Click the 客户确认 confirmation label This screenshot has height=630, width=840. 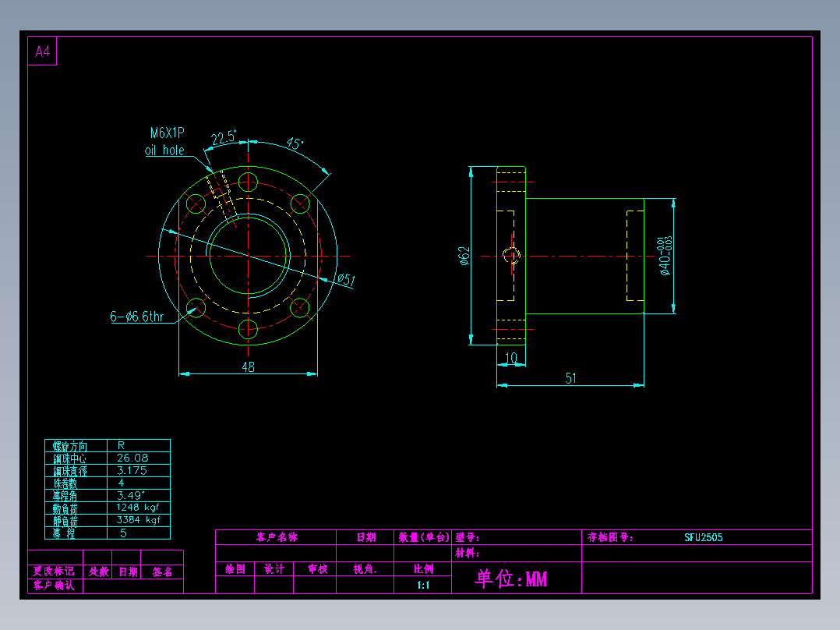point(54,586)
